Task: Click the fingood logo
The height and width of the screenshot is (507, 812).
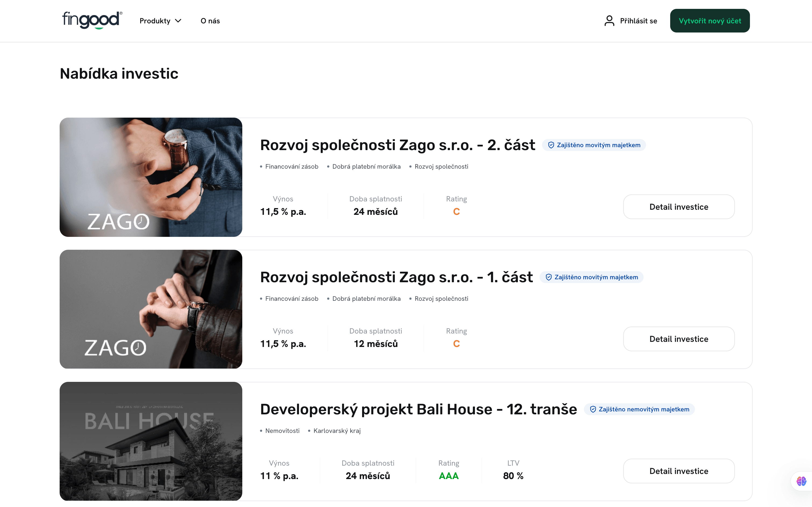Action: click(91, 20)
